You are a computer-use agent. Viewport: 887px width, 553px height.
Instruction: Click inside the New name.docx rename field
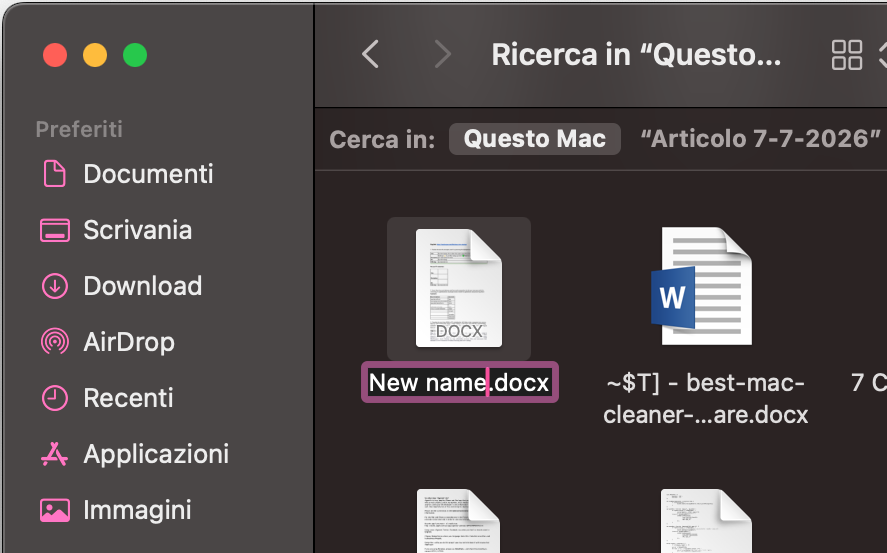[459, 383]
